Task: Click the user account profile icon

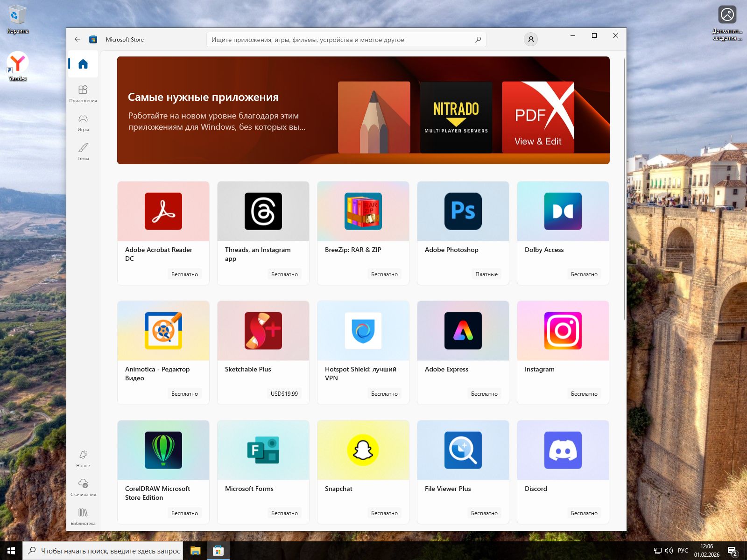Action: tap(530, 40)
